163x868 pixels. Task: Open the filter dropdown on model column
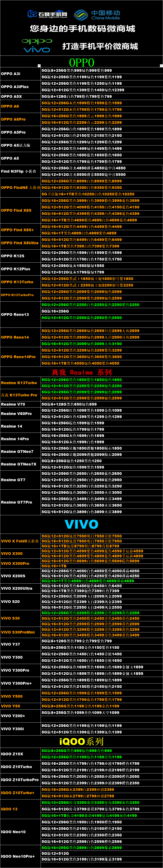tap(39, 66)
